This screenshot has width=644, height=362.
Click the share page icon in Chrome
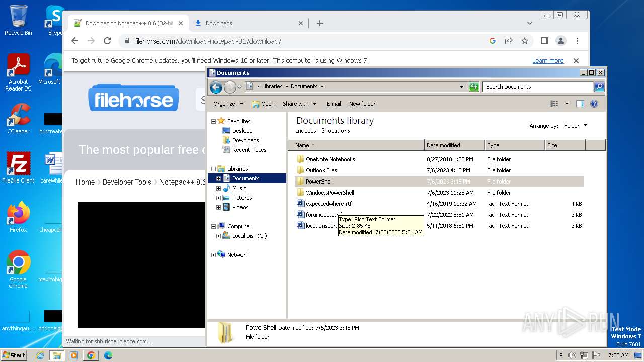pos(509,41)
